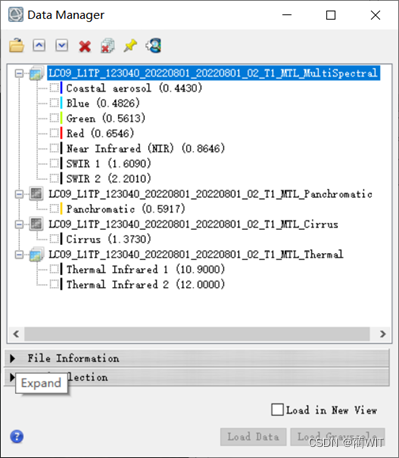Click the globe icon in toolbar
Viewport: 399px width, 458px height.
click(x=154, y=45)
